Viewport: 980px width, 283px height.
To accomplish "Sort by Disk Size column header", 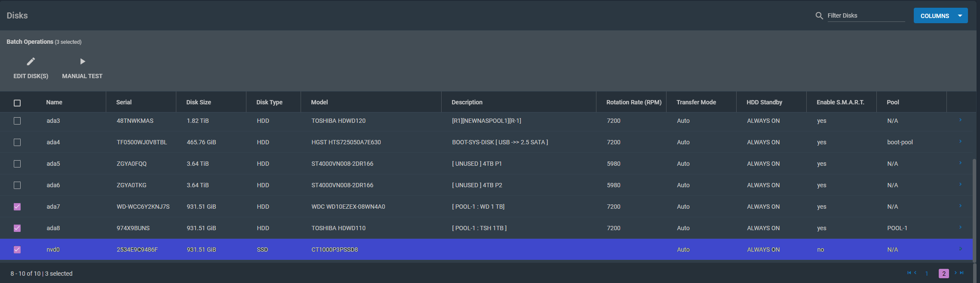I will 198,102.
